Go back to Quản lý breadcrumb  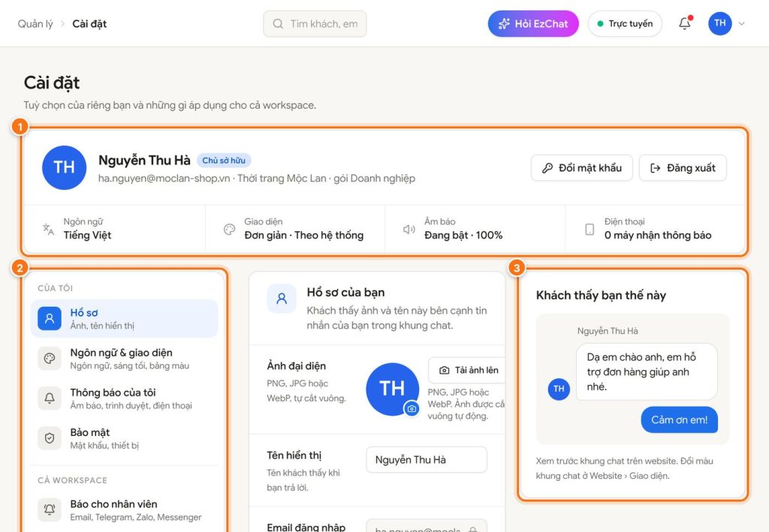[x=35, y=23]
